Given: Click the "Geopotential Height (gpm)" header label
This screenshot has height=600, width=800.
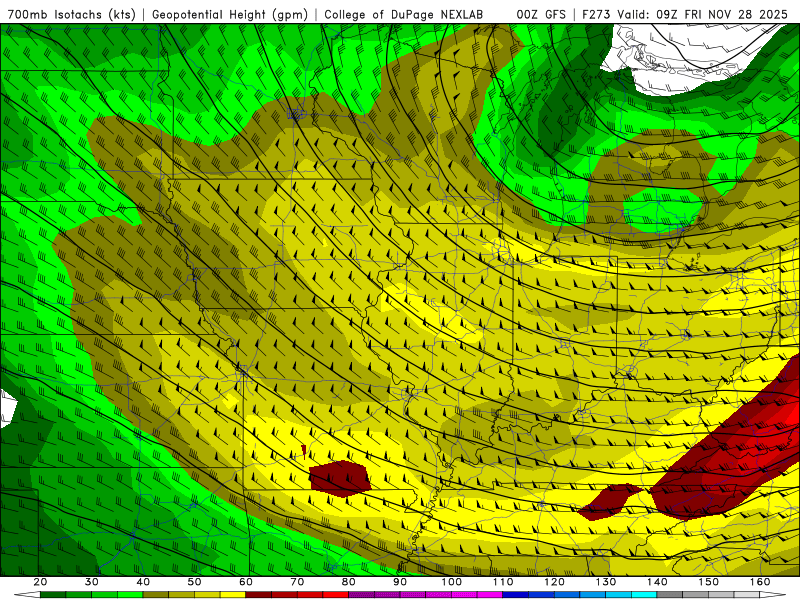Looking at the screenshot, I should tap(230, 14).
